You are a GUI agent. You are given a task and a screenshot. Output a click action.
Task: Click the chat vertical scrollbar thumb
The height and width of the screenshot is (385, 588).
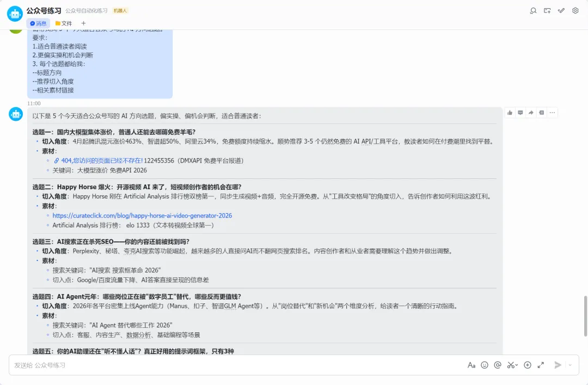click(585, 316)
